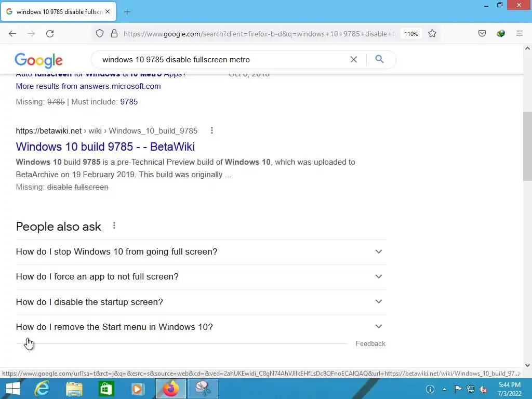This screenshot has height=399, width=532.
Task: Open Action Center flag icon
Action: click(458, 389)
